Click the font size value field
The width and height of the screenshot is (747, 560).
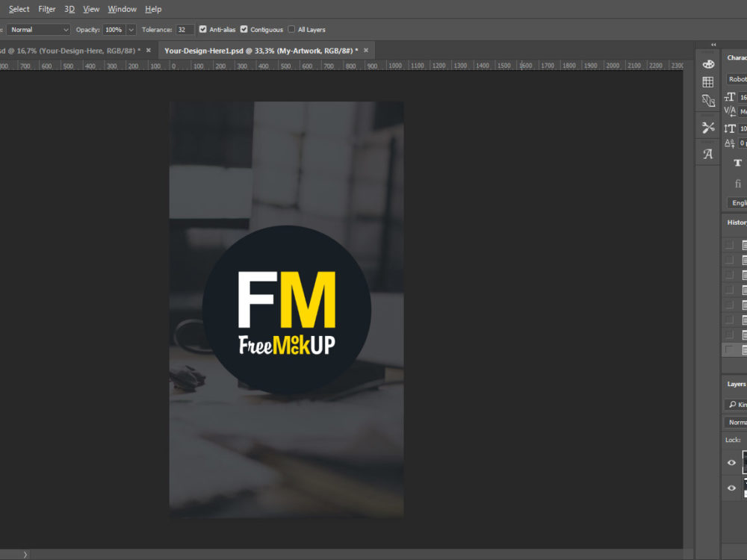[743, 97]
